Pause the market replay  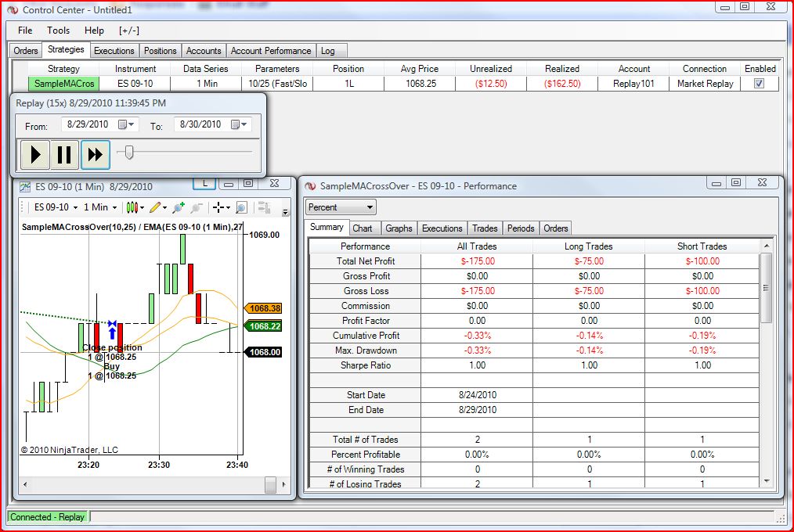coord(64,154)
